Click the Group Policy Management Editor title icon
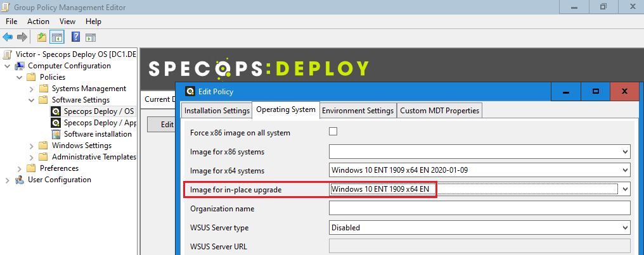The image size is (644, 255). [6, 8]
